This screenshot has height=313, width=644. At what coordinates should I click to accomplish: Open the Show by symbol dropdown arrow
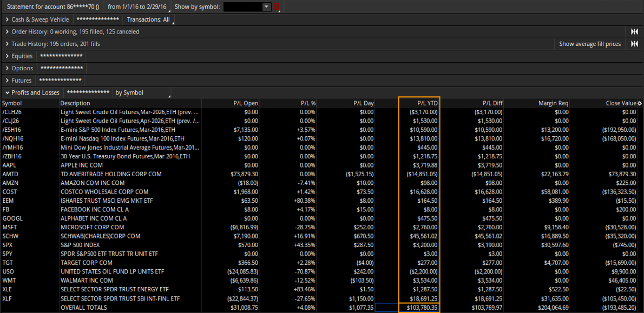[267, 7]
